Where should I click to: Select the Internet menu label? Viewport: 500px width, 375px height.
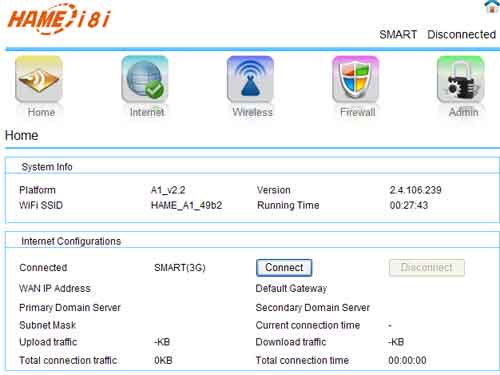pyautogui.click(x=147, y=112)
